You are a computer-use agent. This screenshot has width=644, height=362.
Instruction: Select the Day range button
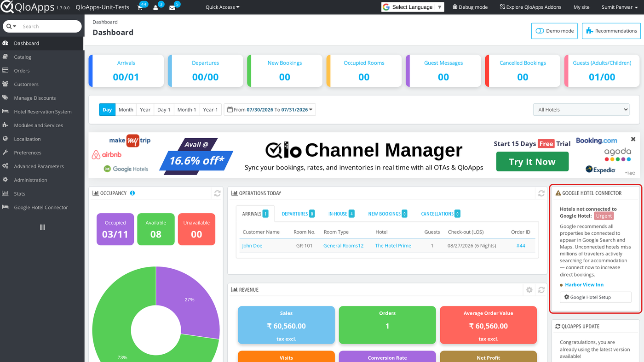[107, 110]
